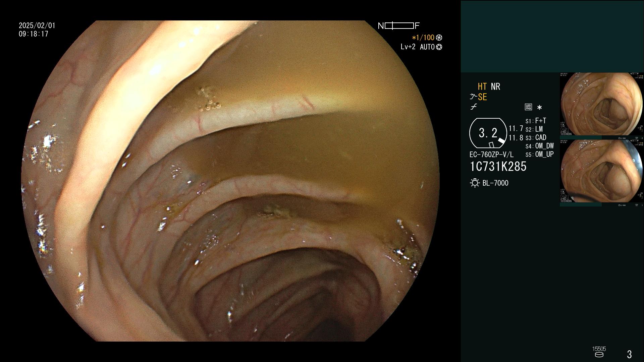Click the settings sliders icon
The image size is (644, 362).
[528, 107]
